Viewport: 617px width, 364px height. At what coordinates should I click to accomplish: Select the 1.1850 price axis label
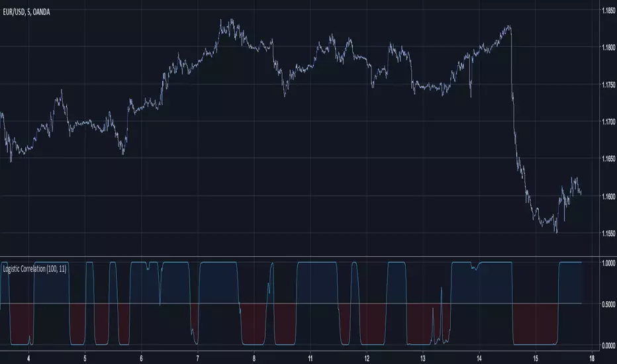click(608, 11)
